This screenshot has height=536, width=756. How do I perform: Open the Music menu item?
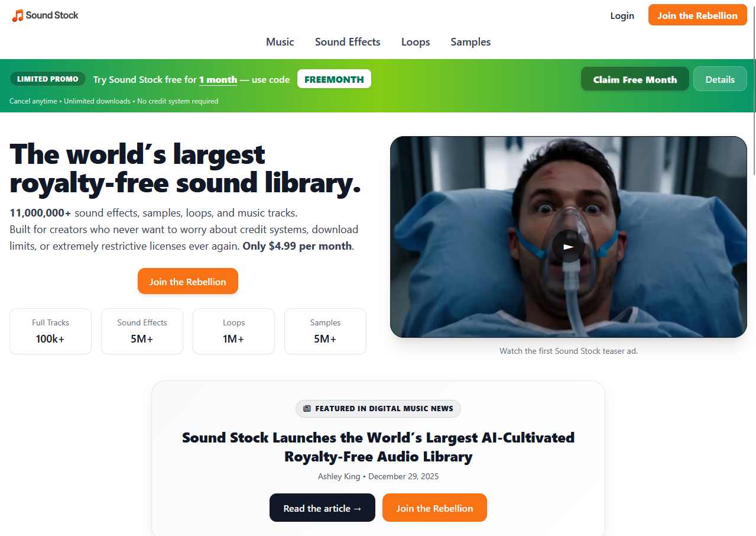280,42
